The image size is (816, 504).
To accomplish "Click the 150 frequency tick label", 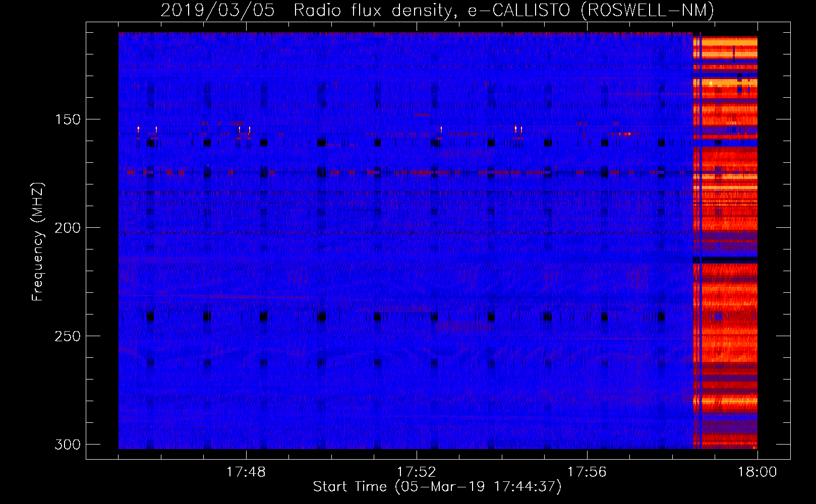I will 68,119.
